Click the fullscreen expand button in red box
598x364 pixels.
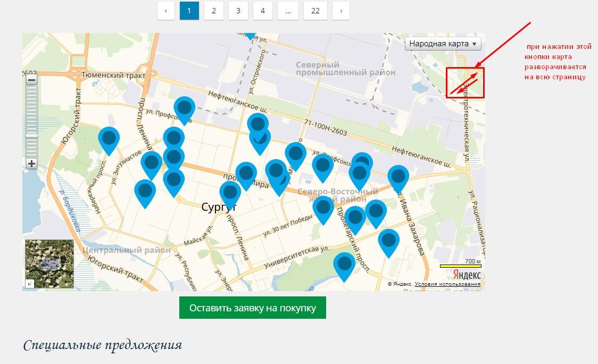coord(465,83)
